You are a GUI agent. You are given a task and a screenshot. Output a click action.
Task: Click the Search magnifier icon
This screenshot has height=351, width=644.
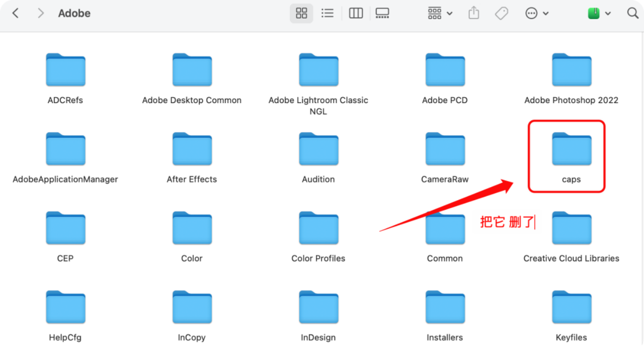633,14
